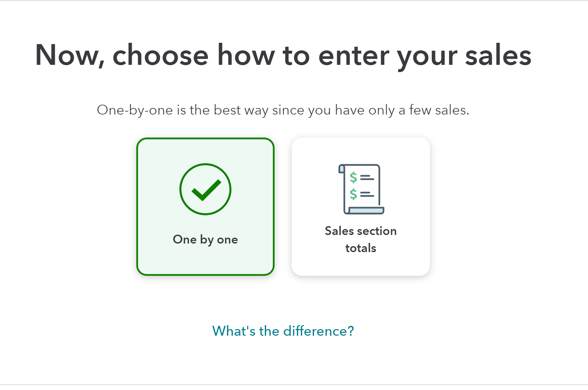Screen dimensions: 588x390
Task: Click the rolled top corner of receipt icon
Action: click(x=342, y=169)
